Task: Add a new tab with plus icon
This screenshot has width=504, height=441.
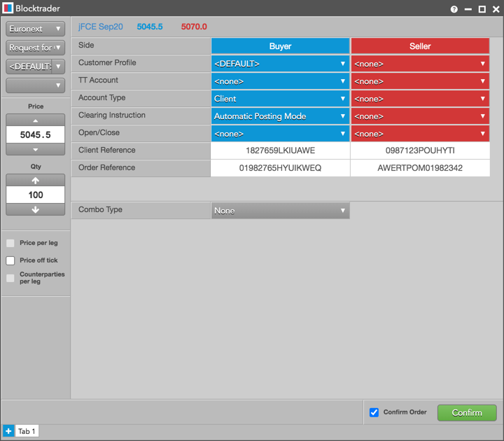Action: (x=8, y=431)
